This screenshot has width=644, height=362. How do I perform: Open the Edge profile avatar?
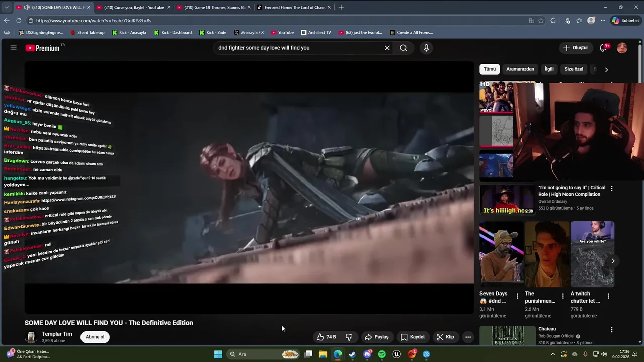tap(591, 21)
